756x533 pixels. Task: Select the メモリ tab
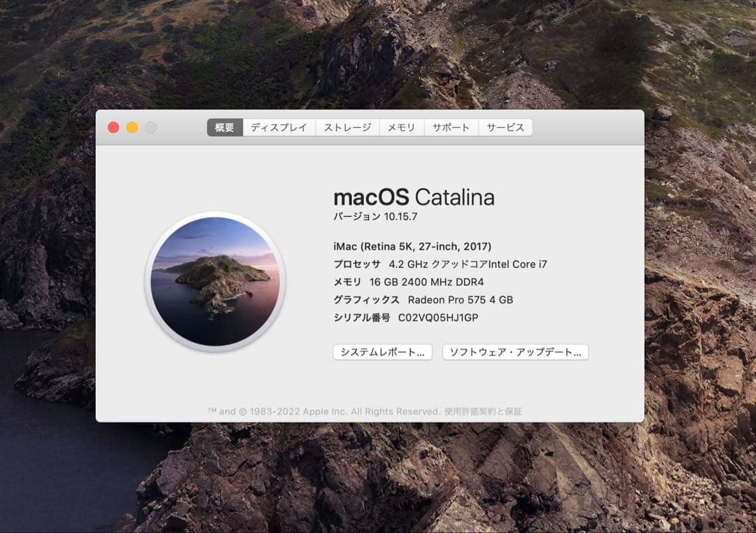click(x=401, y=127)
